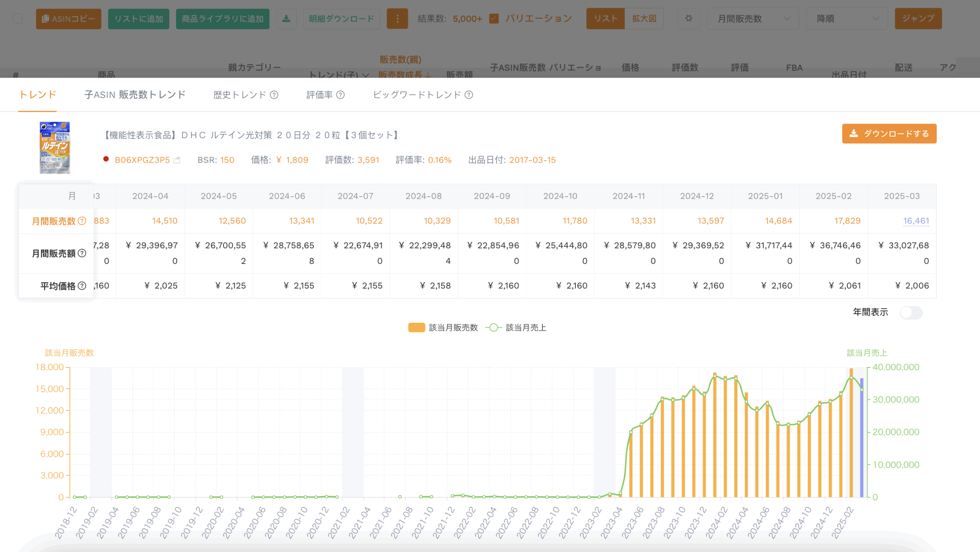
Task: Select the 子ASIN 販売数トレンド tab
Action: point(135,95)
